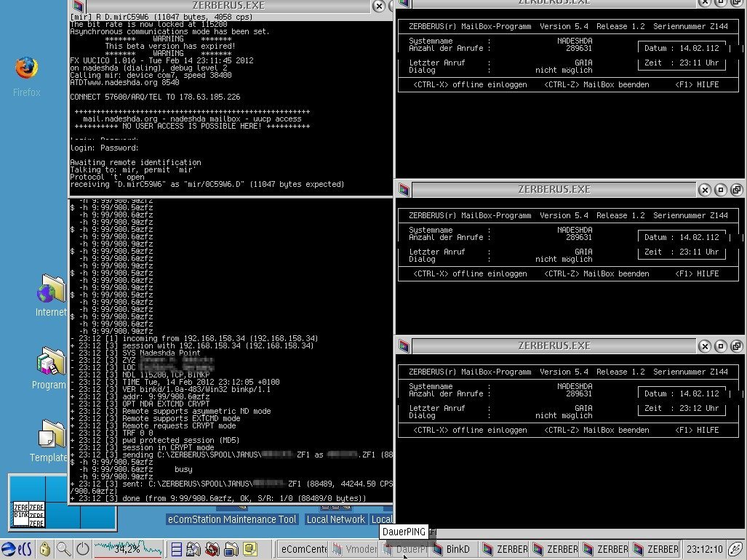Click the 'busy' status in BinkD log
This screenshot has height=560, width=747.
coord(183,470)
